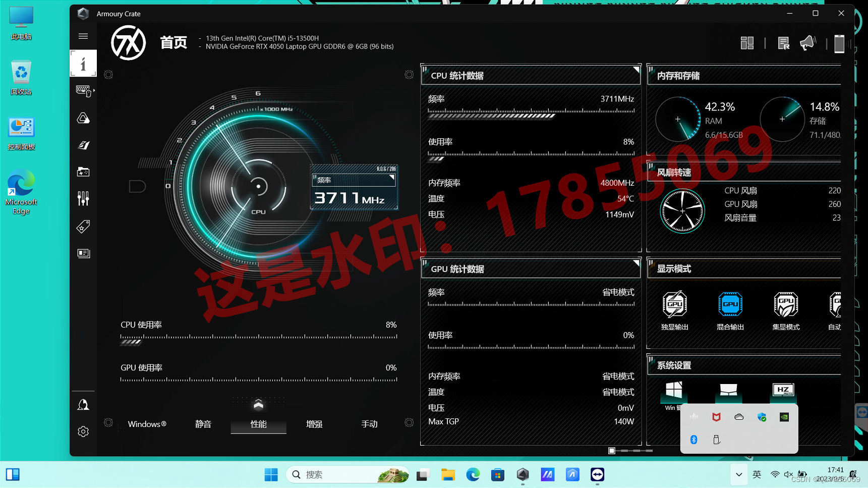Screen dimensions: 868x488
Task: Click 温度 54°C value in CPU stats
Action: (625, 199)
